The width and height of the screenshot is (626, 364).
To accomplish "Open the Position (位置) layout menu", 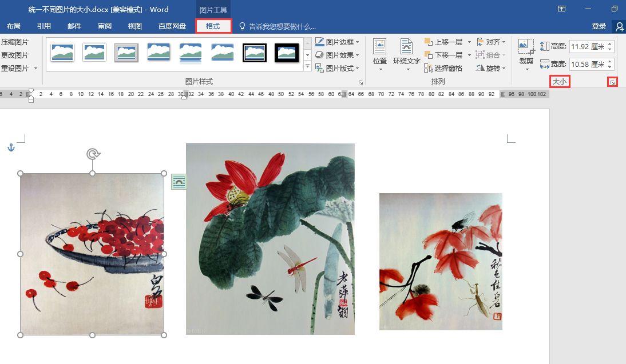I will 380,55.
